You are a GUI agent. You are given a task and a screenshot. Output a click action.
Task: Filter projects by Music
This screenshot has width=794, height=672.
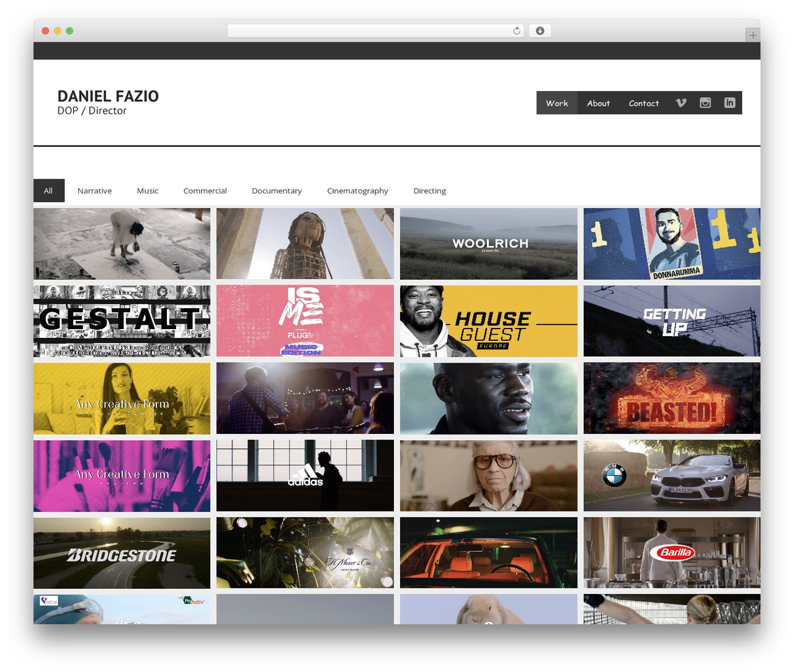pos(148,191)
